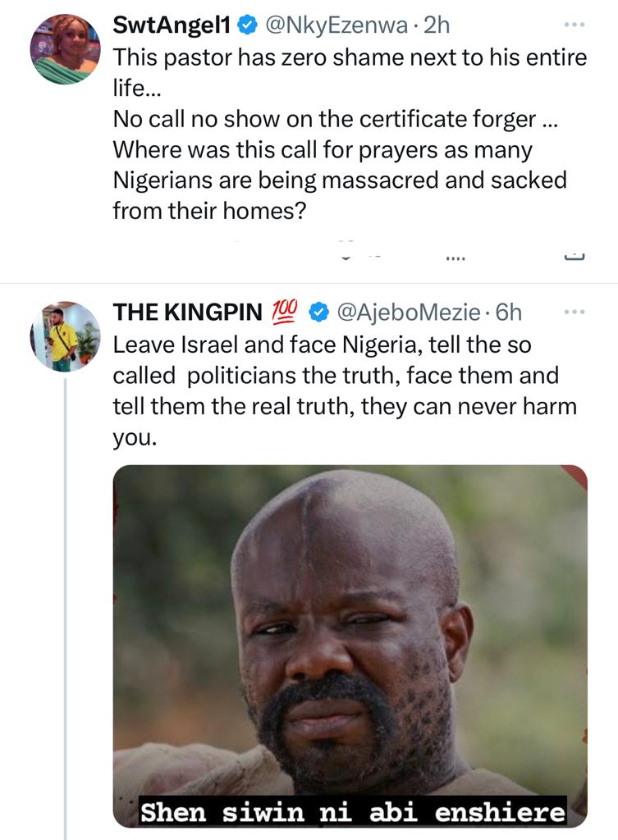Open more options on SwtAngel1's tweet
The image size is (618, 840).
point(575,25)
